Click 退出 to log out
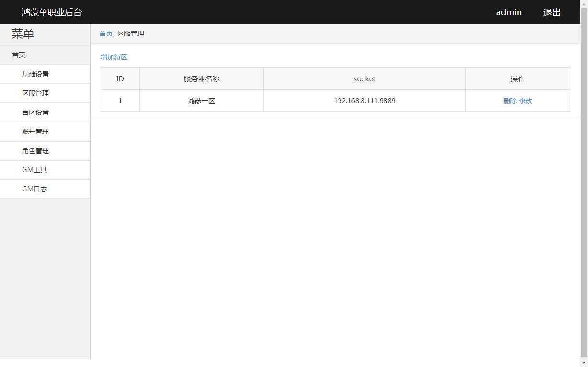The height and width of the screenshot is (367, 588). (552, 12)
